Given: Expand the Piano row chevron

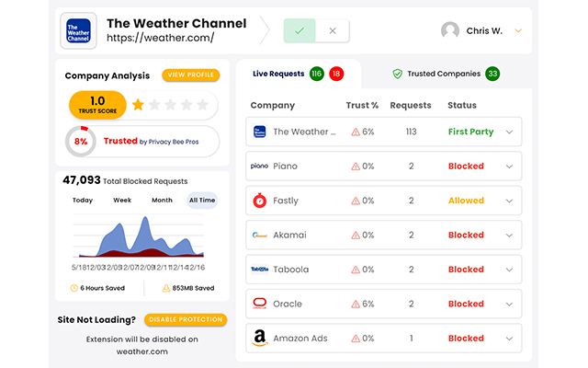Looking at the screenshot, I should (509, 167).
